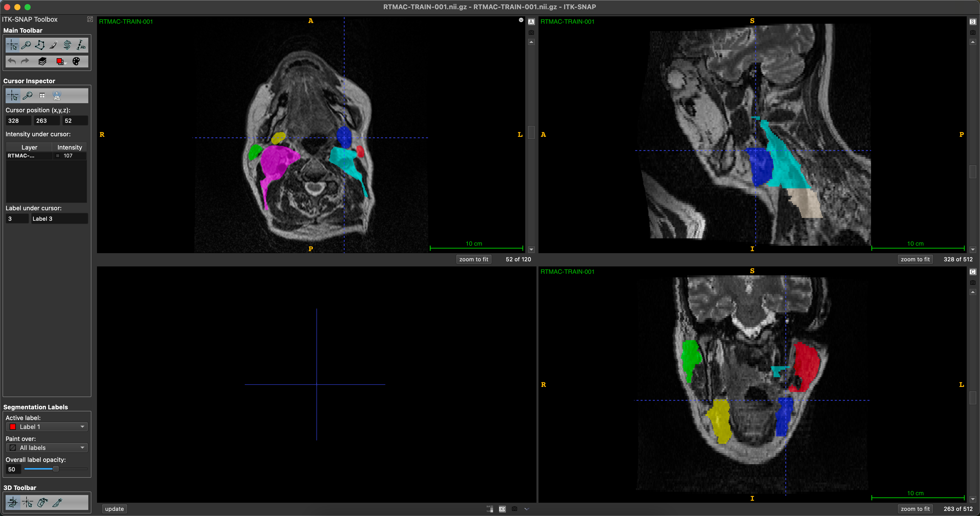Open the Layer Inspector stack icon
Viewport: 980px width, 516px height.
pos(42,61)
